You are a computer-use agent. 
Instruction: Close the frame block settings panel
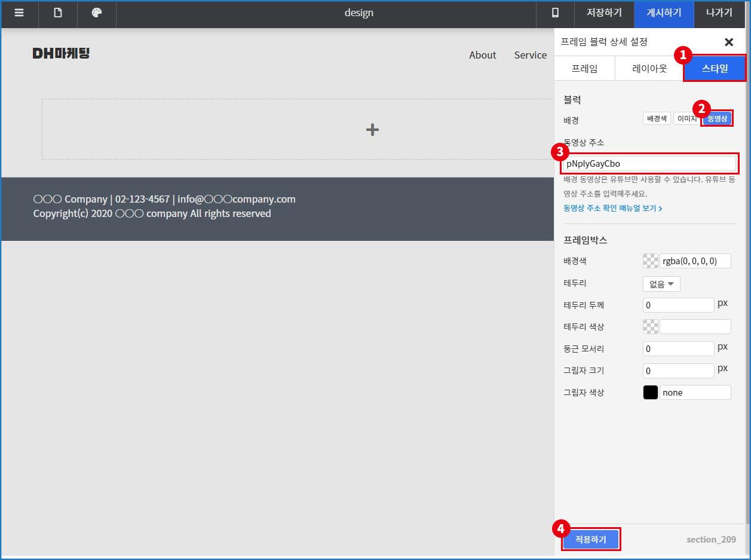pos(728,42)
